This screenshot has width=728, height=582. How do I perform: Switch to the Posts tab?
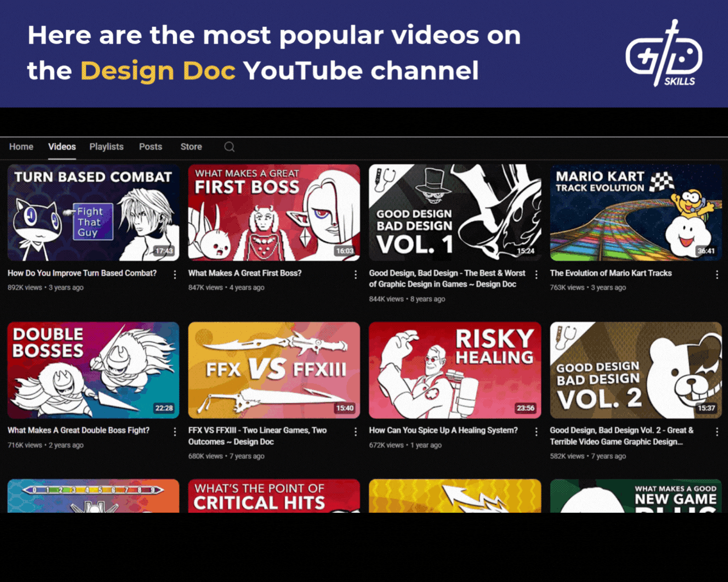pos(150,147)
